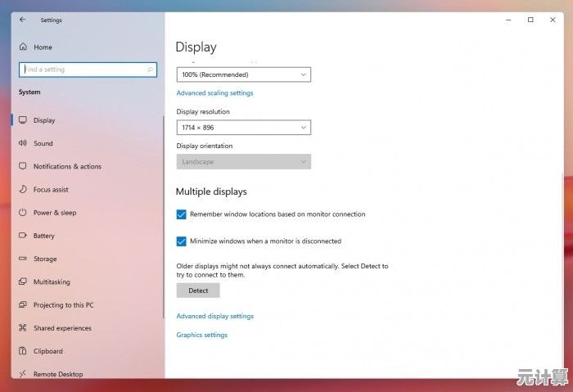573x392 pixels.
Task: Click the Landscape orientation dropdown
Action: tap(243, 162)
